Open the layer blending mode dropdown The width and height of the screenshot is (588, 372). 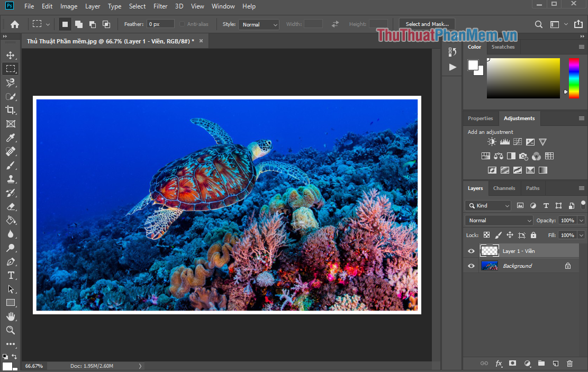(498, 220)
